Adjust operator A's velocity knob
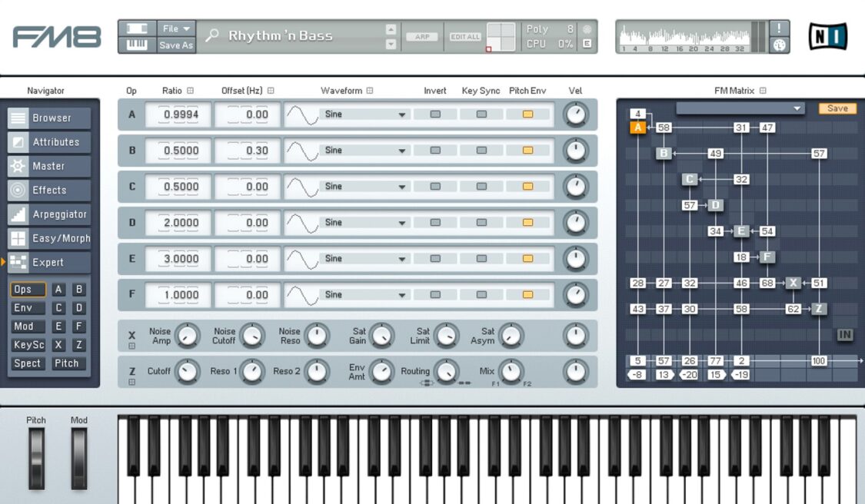This screenshot has width=865, height=504. point(575,114)
